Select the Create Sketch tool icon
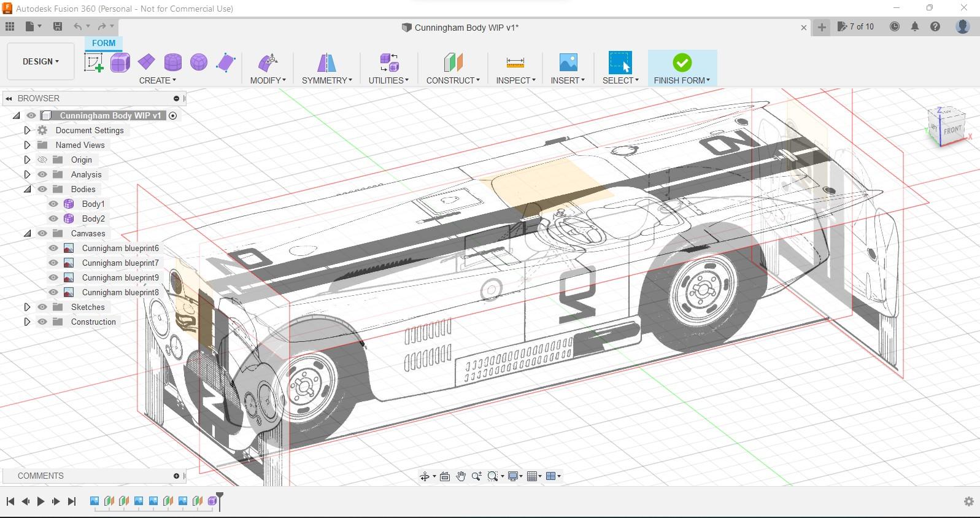980x518 pixels. tap(94, 62)
